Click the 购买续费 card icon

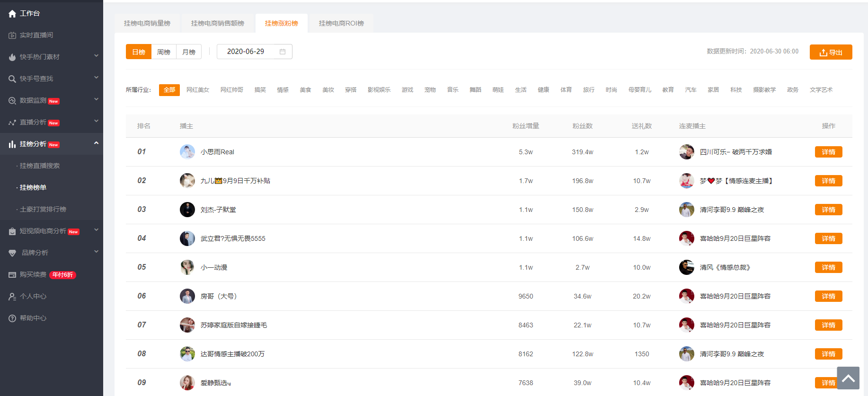12,275
